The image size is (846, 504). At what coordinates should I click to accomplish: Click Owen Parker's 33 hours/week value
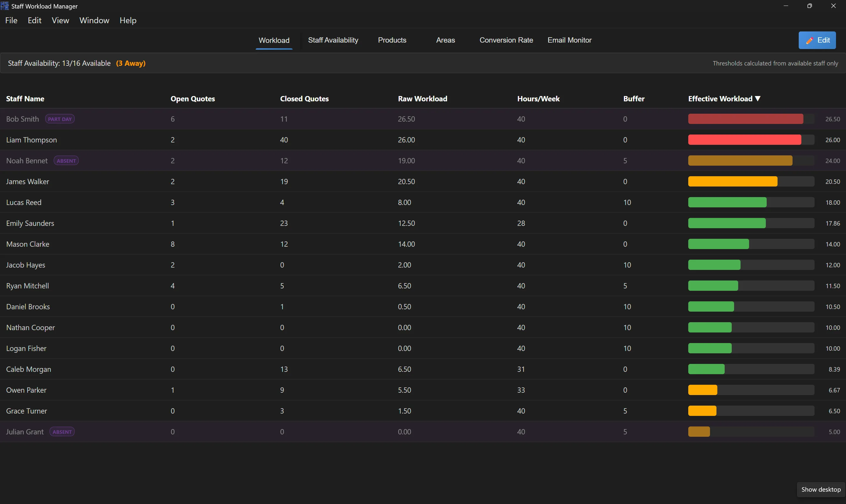click(521, 390)
